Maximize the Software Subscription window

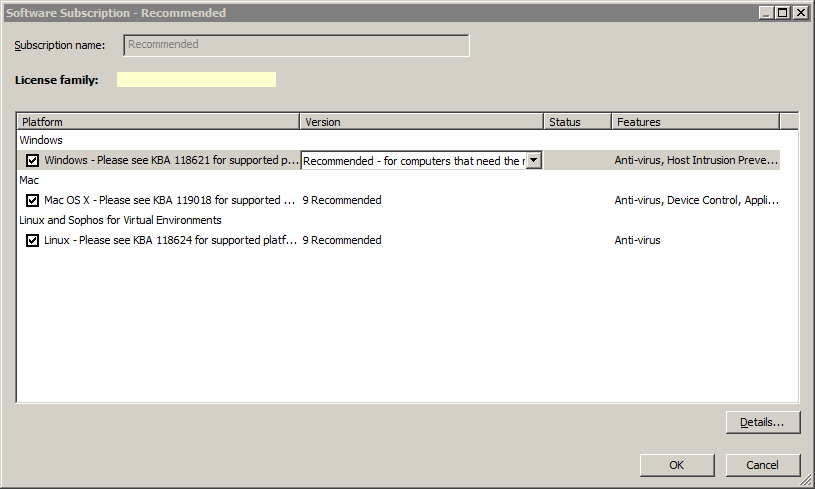[782, 13]
